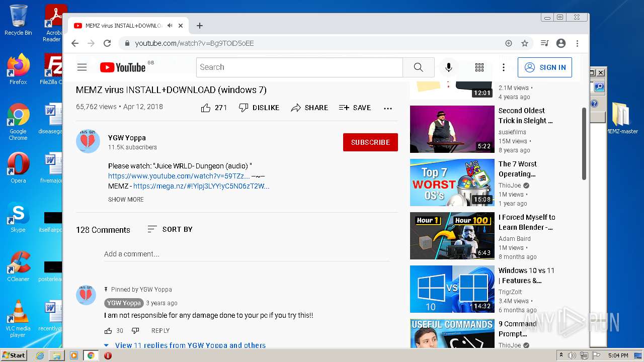This screenshot has width=644, height=362.
Task: Open Second Oldest Trick in Sleight video thumbnail
Action: coord(452,129)
